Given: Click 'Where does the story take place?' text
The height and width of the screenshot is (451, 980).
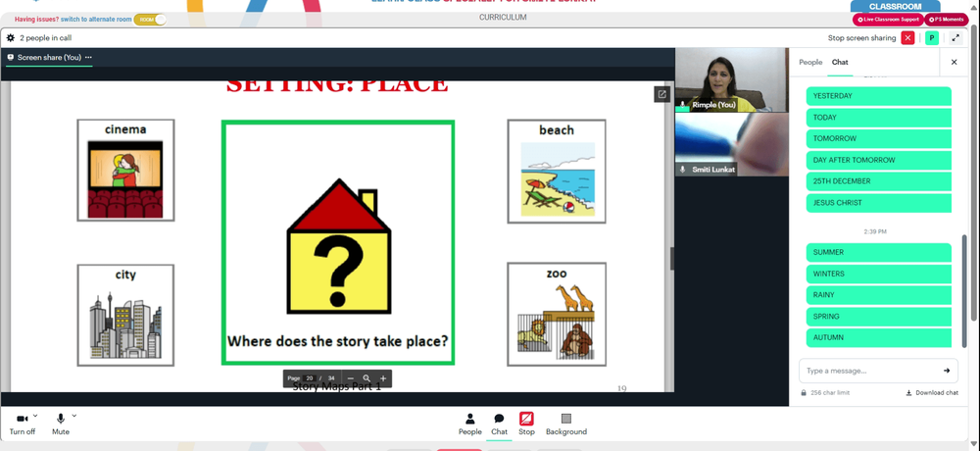Looking at the screenshot, I should pyautogui.click(x=337, y=341).
